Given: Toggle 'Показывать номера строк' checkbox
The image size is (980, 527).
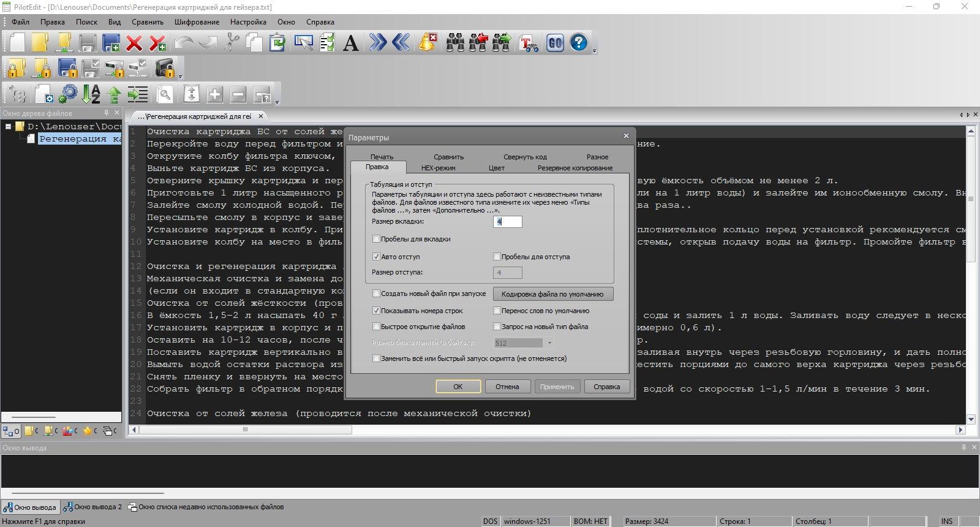Looking at the screenshot, I should 376,311.
